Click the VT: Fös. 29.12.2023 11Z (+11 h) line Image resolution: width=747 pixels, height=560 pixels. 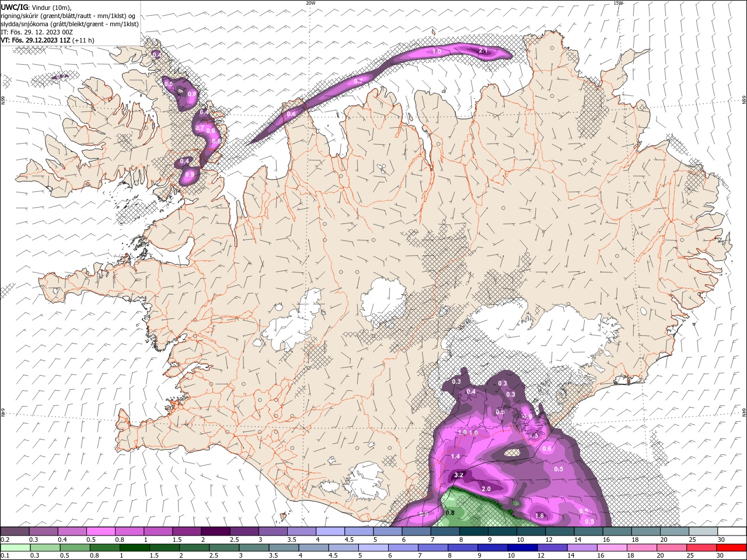(x=47, y=40)
